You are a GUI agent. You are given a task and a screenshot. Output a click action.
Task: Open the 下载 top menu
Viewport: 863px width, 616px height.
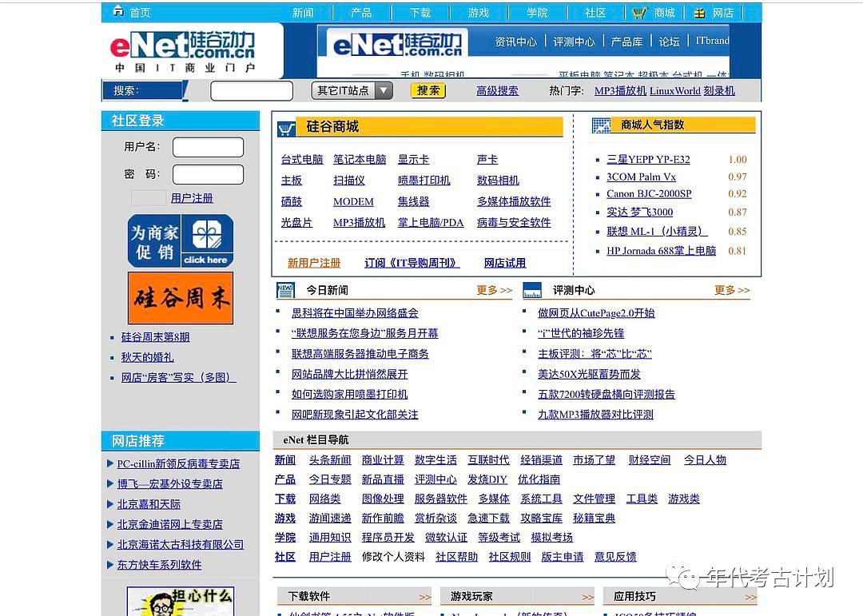coord(420,13)
